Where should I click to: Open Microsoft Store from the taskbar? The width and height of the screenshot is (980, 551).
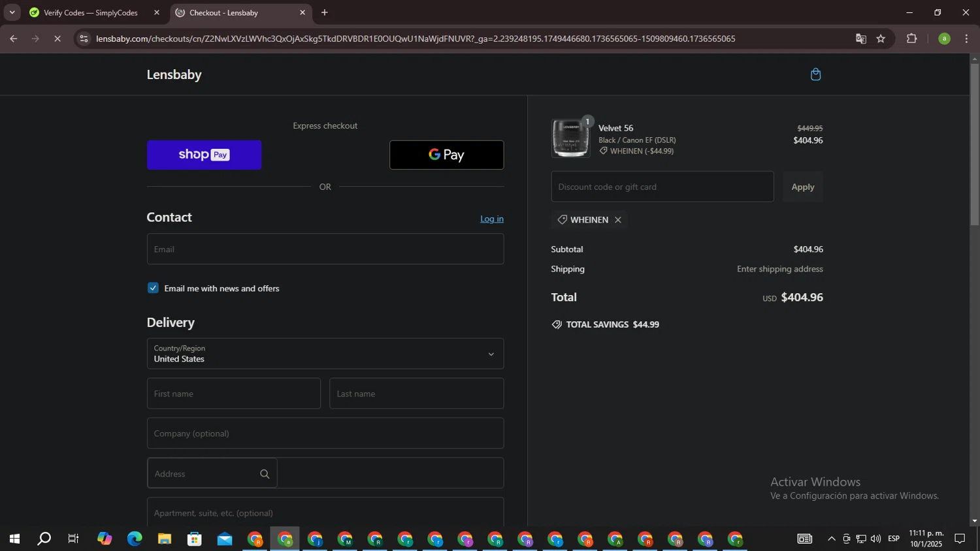pyautogui.click(x=195, y=539)
